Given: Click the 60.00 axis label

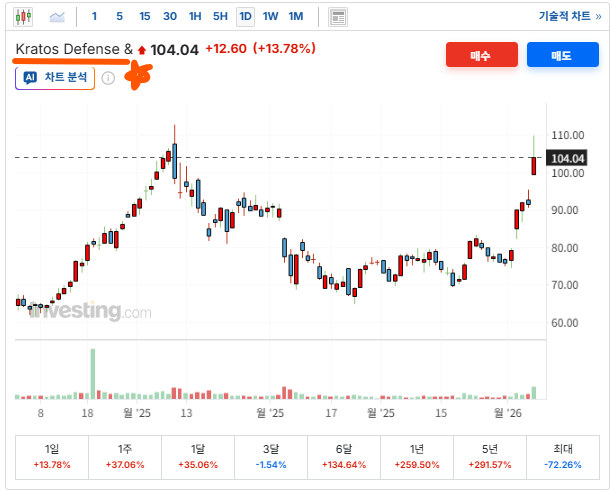Looking at the screenshot, I should click(564, 323).
